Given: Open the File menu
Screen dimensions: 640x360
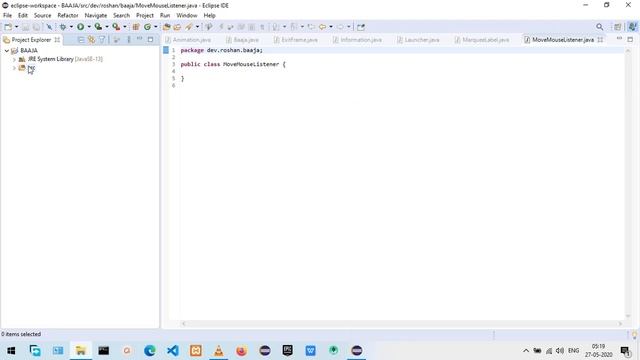Looking at the screenshot, I should (x=7, y=16).
